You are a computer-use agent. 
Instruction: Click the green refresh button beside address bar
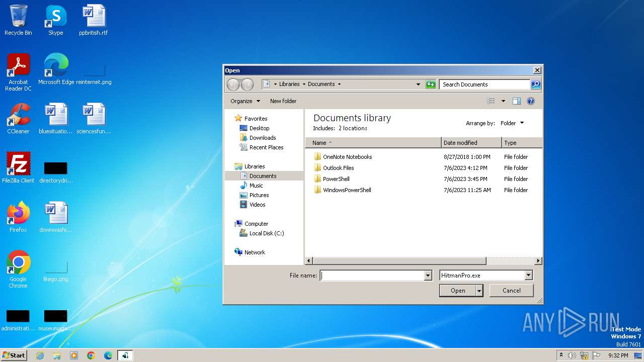431,84
